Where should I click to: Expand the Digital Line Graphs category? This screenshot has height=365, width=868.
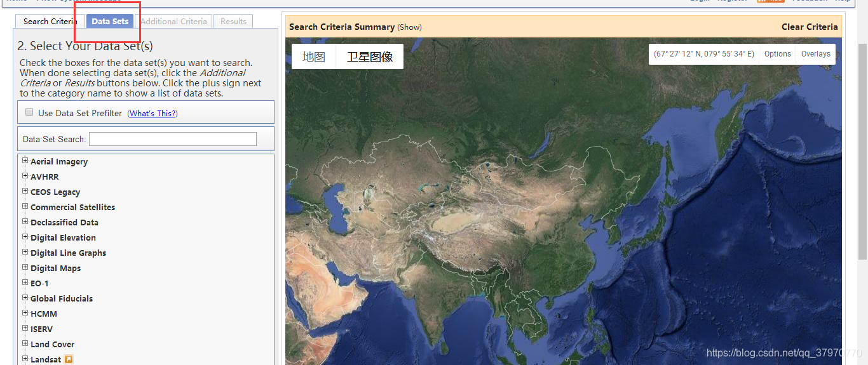pos(25,252)
